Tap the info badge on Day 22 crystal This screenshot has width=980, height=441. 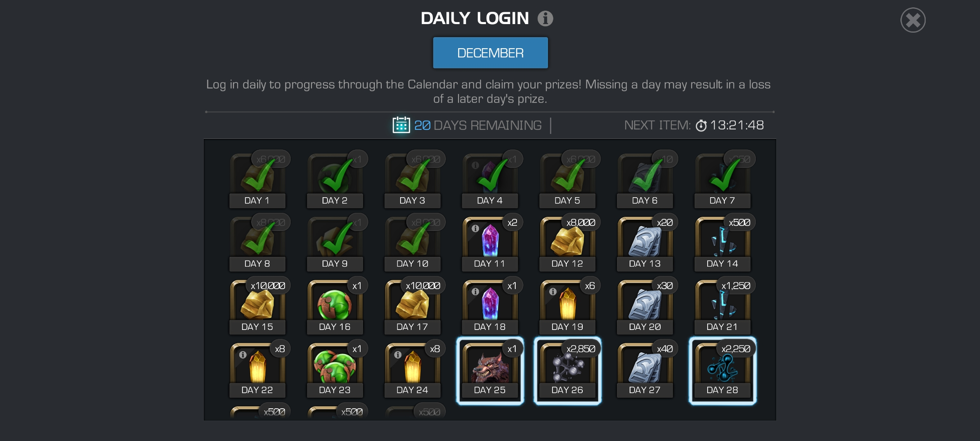coord(243,354)
